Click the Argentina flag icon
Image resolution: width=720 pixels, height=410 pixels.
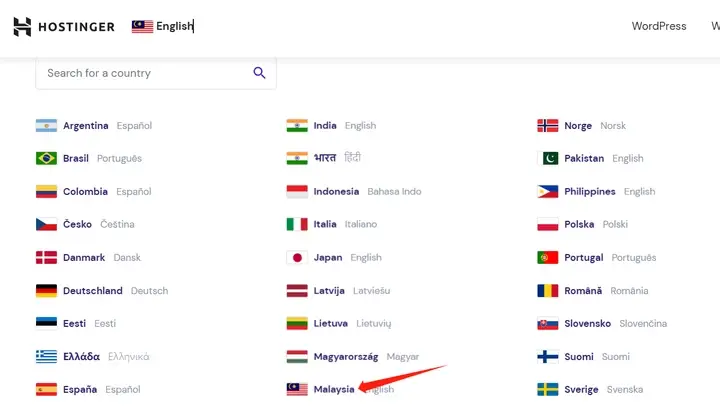click(x=46, y=125)
